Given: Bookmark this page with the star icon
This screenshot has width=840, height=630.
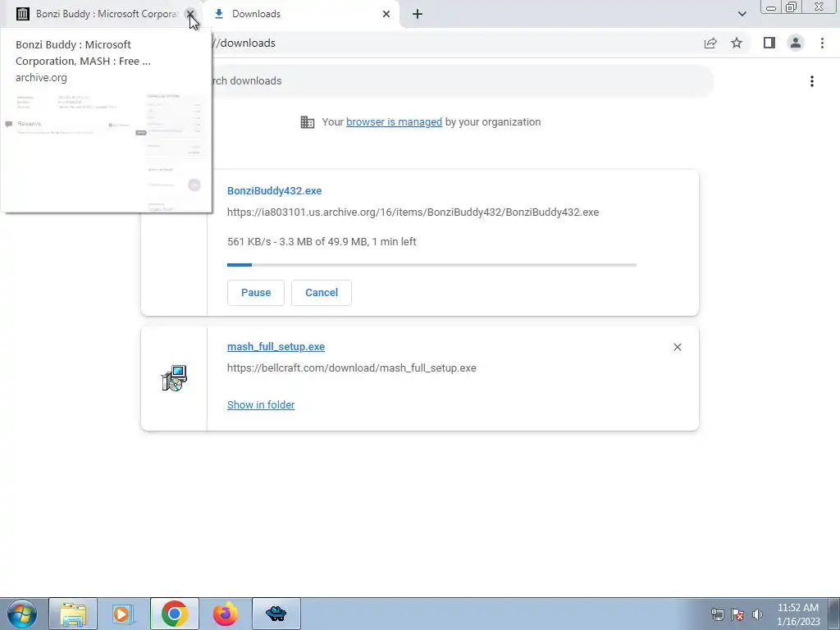Looking at the screenshot, I should (x=737, y=43).
